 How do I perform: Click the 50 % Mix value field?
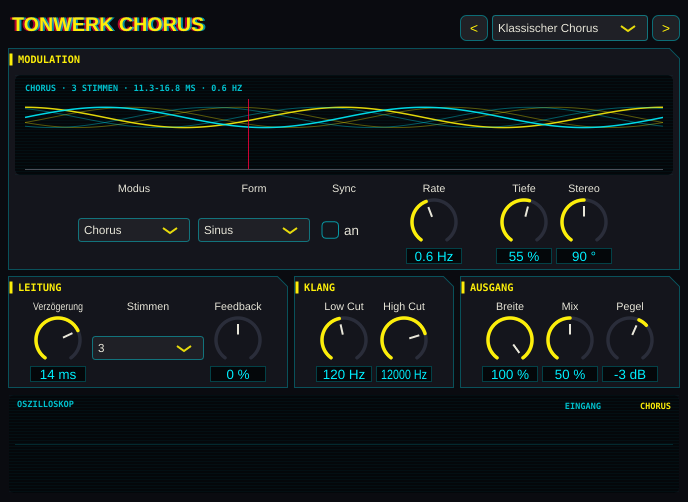pos(570,374)
